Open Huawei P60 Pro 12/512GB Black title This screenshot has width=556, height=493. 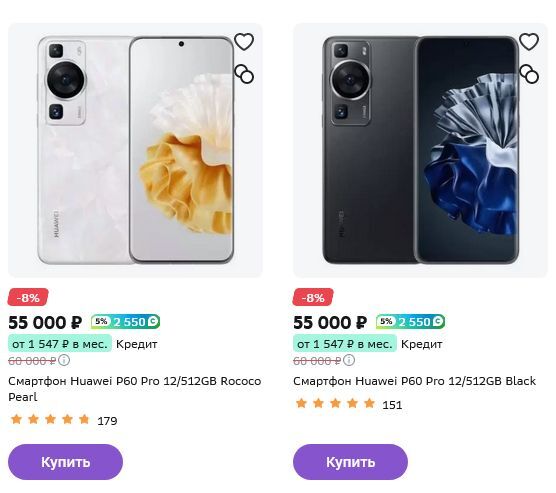[415, 381]
